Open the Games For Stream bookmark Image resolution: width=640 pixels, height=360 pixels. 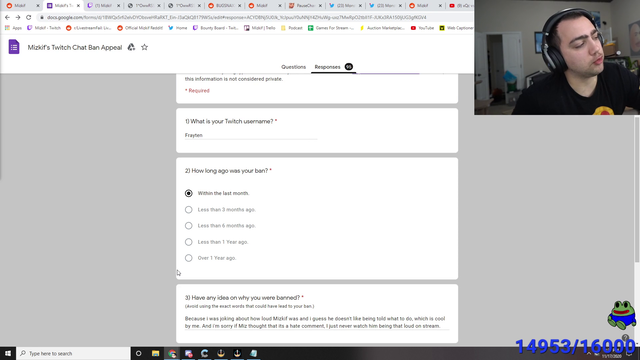(x=331, y=28)
